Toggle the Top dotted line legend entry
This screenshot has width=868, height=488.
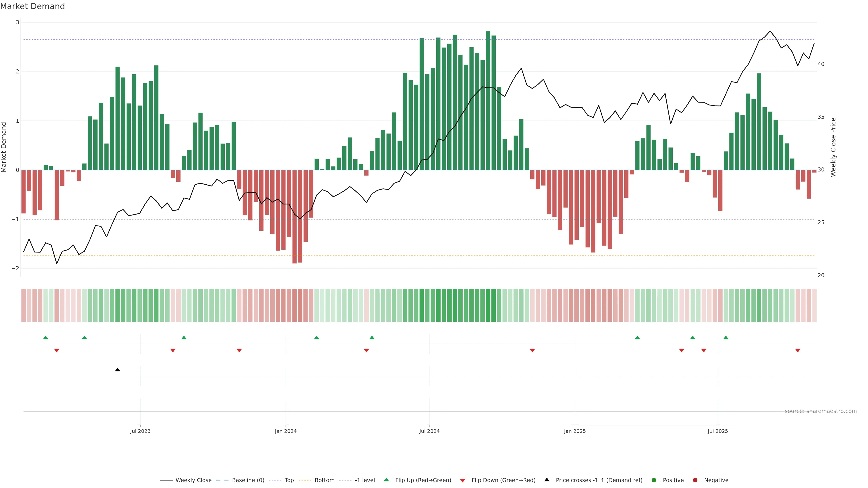(x=289, y=480)
